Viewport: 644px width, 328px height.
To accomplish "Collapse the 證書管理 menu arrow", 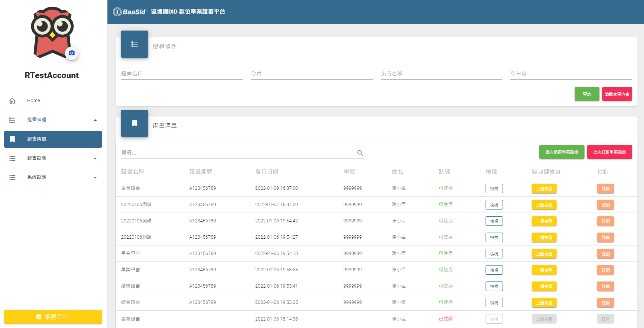I will click(95, 120).
